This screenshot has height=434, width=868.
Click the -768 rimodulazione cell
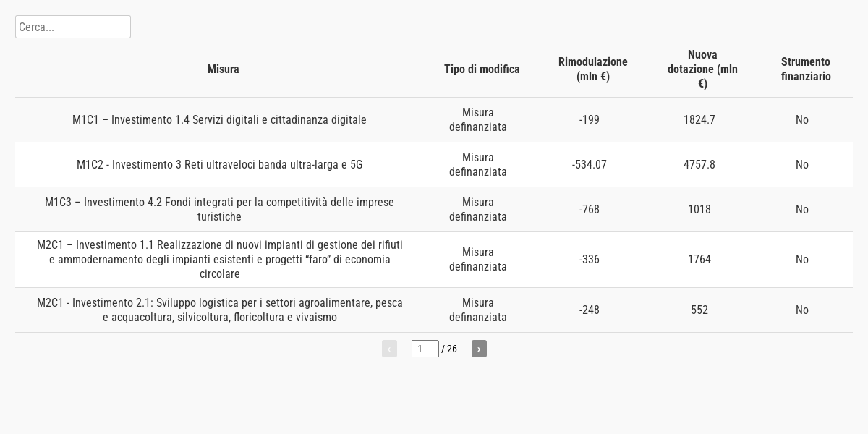(590, 210)
